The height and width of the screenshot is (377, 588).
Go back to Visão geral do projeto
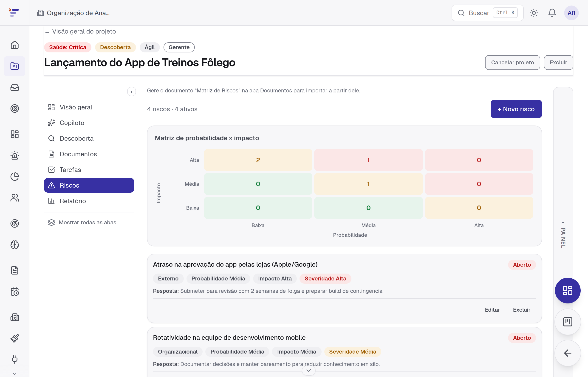(80, 31)
